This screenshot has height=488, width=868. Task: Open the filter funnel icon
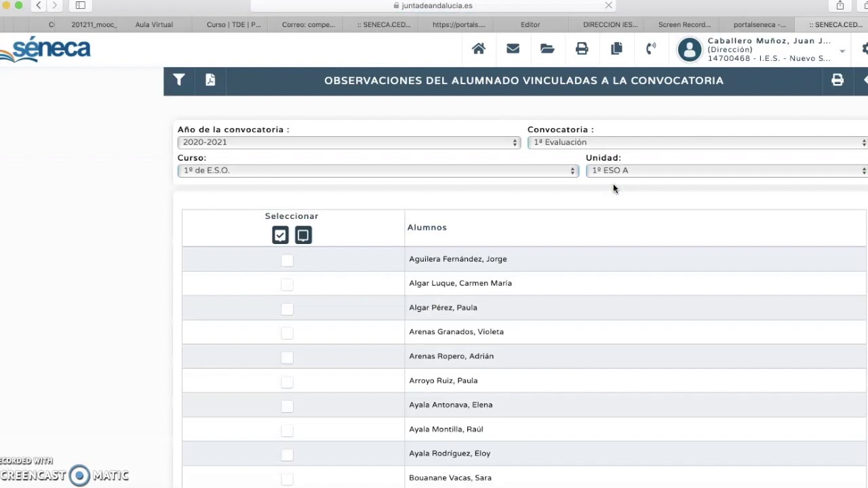coord(179,80)
